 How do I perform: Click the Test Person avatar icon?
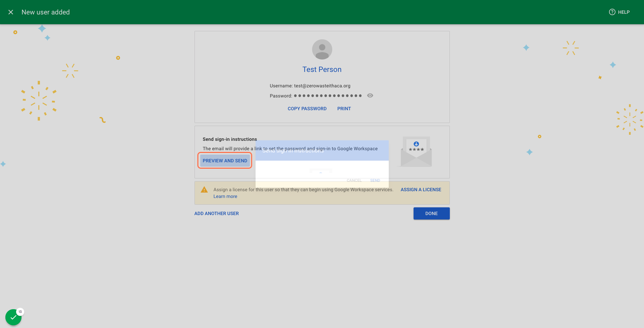click(x=322, y=49)
